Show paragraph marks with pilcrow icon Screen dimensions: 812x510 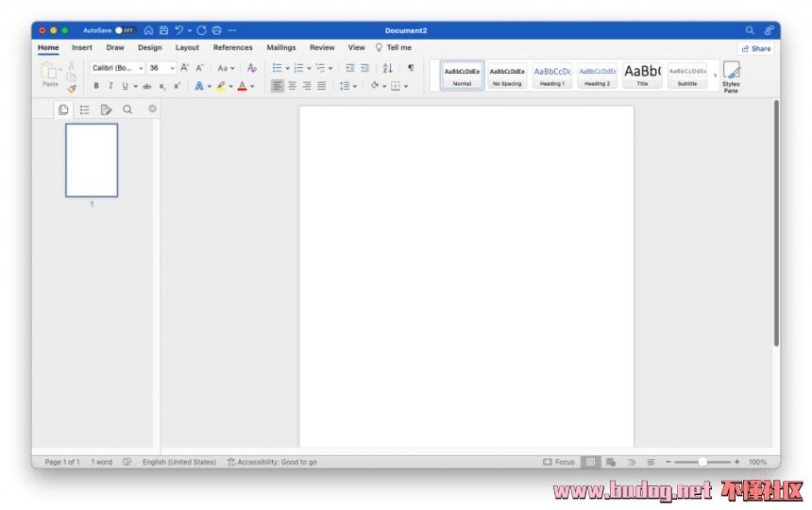point(410,68)
